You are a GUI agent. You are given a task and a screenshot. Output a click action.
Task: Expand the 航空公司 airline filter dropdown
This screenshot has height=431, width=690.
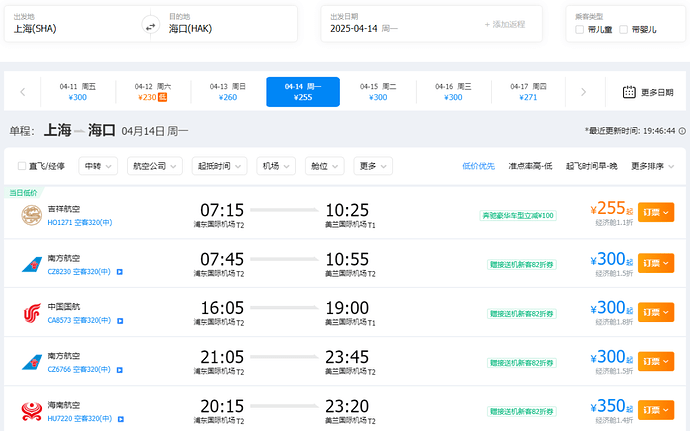pyautogui.click(x=155, y=166)
